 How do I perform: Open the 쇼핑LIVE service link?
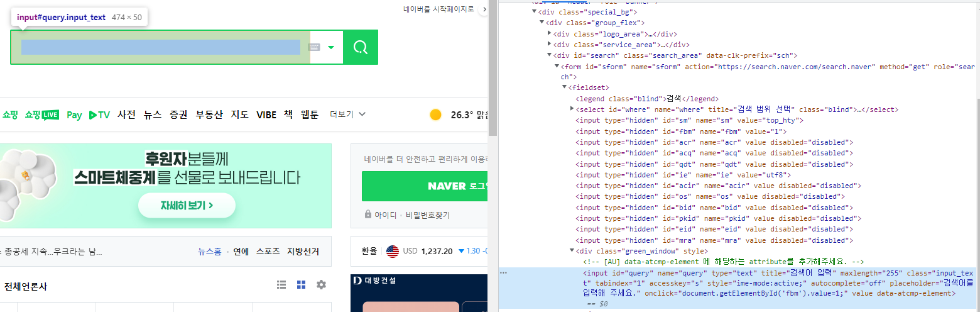click(42, 114)
